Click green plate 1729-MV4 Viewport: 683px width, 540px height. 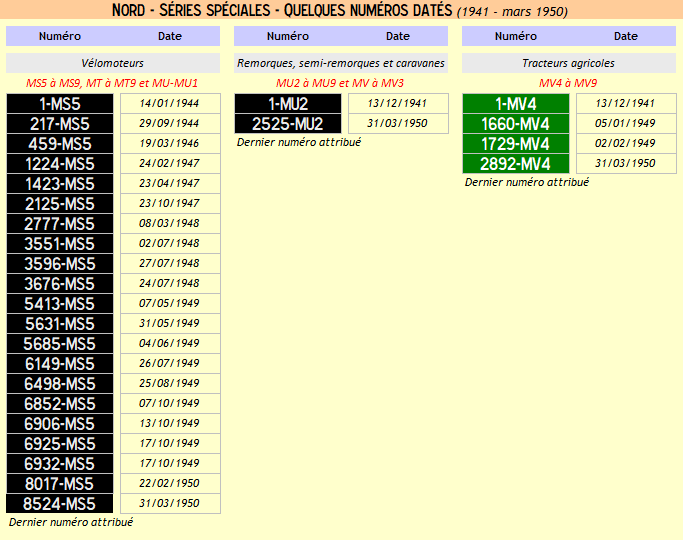[516, 144]
